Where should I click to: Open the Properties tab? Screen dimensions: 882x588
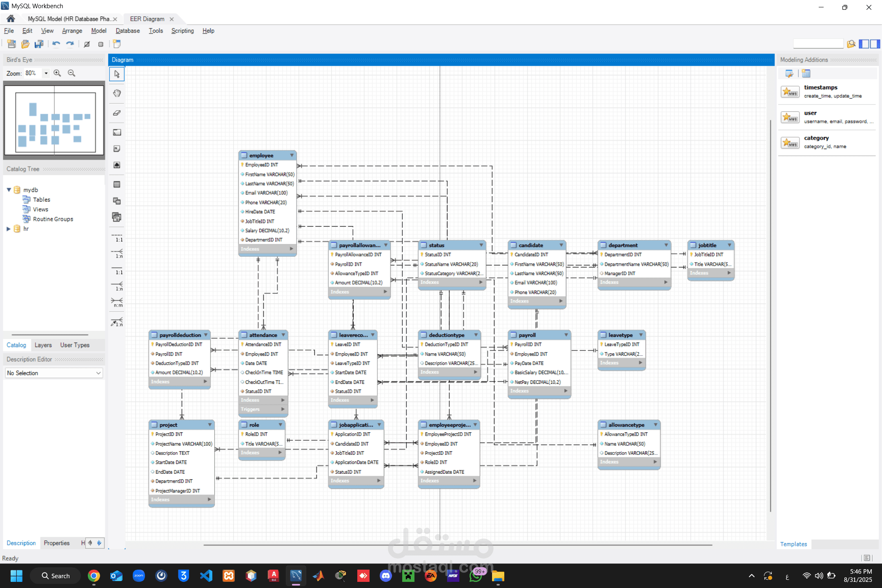tap(57, 543)
